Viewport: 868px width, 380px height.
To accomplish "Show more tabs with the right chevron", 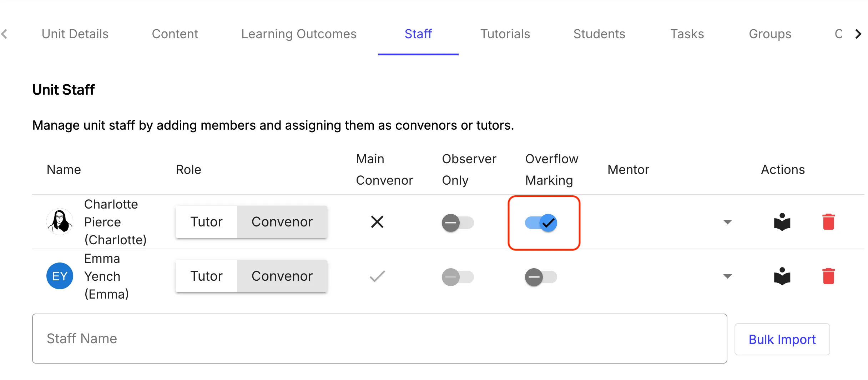I will pos(858,34).
